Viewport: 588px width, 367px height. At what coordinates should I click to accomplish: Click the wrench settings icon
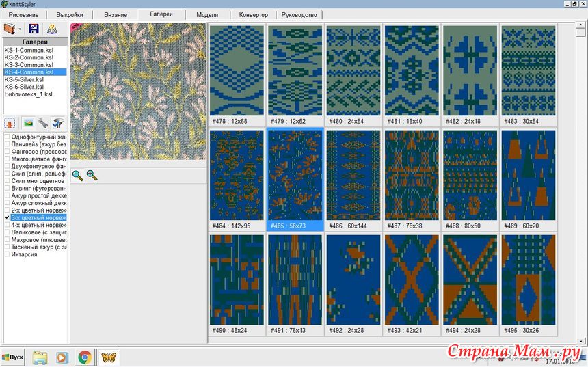[42, 123]
